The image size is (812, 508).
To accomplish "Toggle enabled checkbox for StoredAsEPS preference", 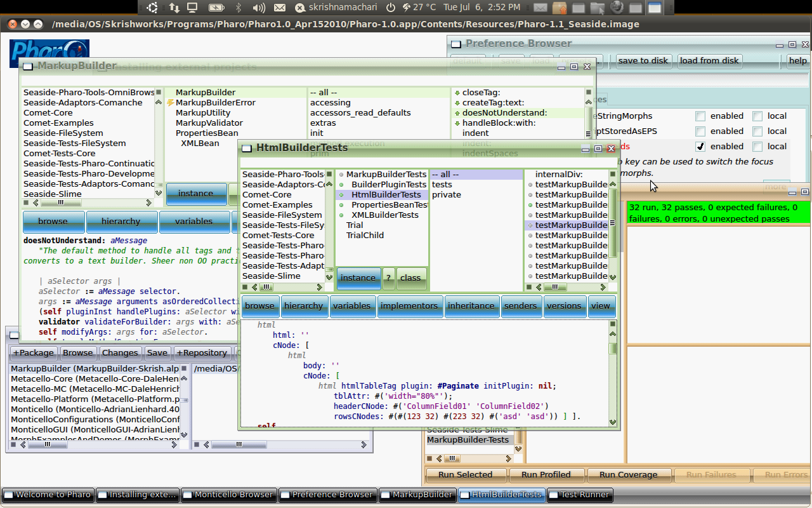I will tap(700, 131).
